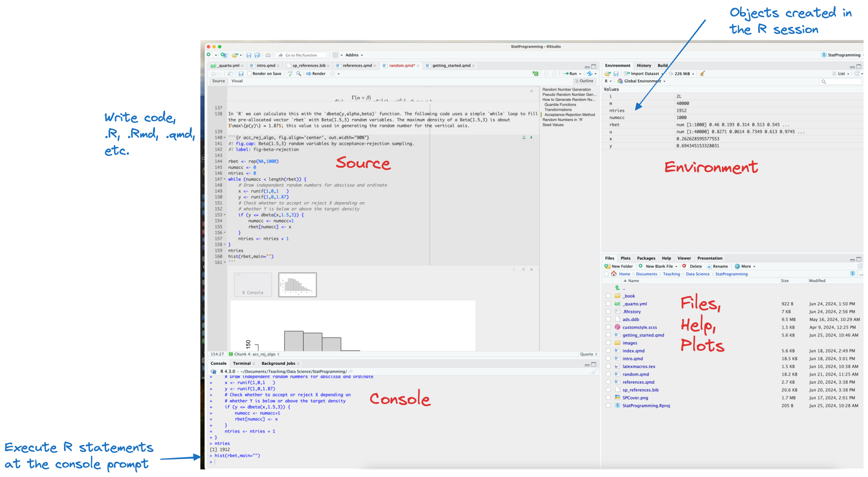Click the workspace panes grid icon
Image resolution: width=868 pixels, height=477 pixels.
coord(336,55)
